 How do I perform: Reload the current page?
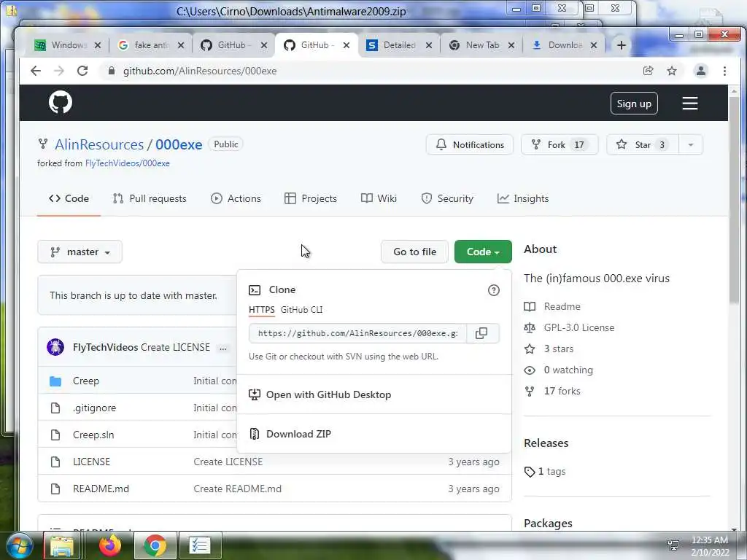(x=82, y=71)
